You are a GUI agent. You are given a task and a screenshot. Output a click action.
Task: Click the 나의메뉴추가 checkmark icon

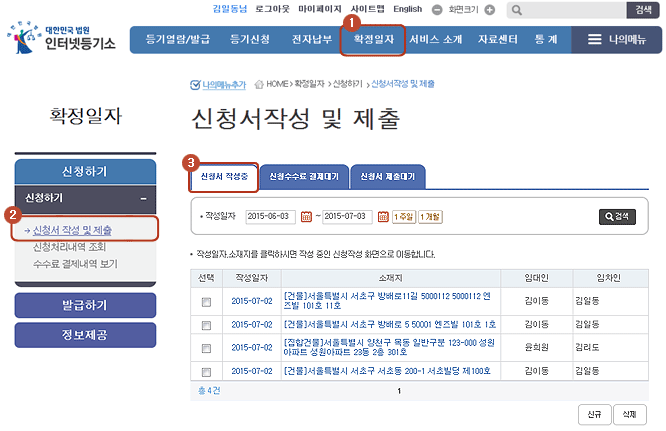tap(195, 85)
